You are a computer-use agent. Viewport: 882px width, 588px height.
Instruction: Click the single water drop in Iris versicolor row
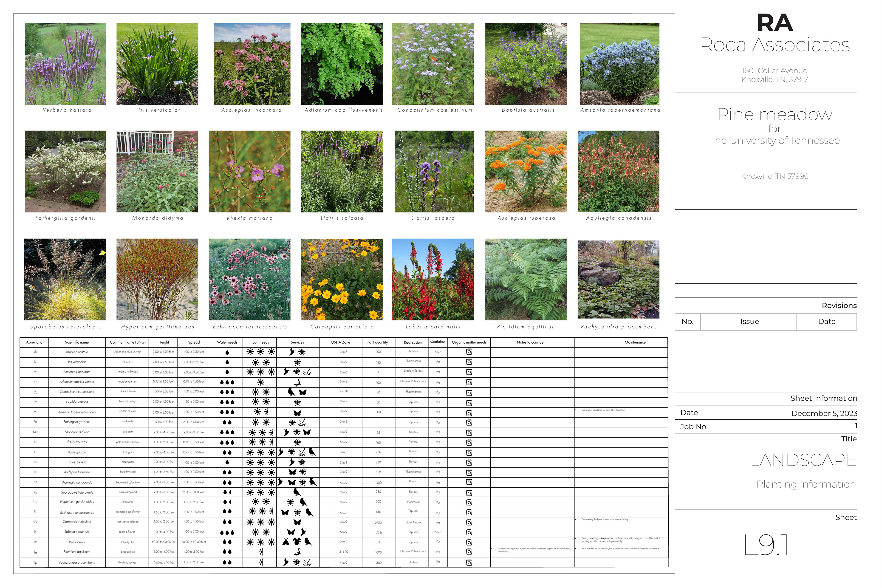point(227,362)
